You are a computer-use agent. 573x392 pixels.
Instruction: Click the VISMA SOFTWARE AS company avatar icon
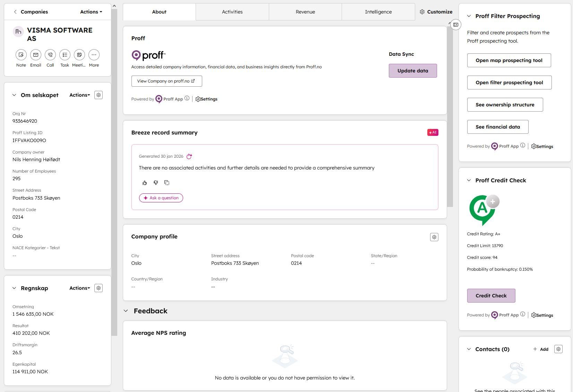18,32
